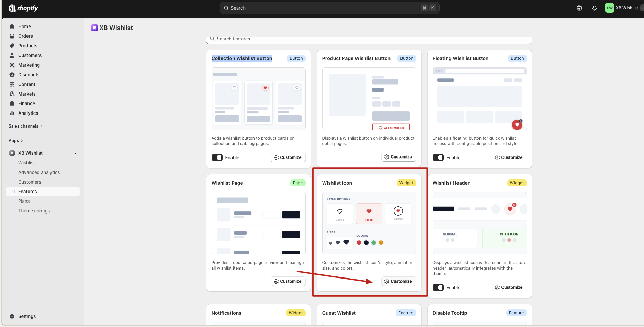Toggle Enable on Wishlist Header card
This screenshot has width=644, height=327.
[x=438, y=287]
